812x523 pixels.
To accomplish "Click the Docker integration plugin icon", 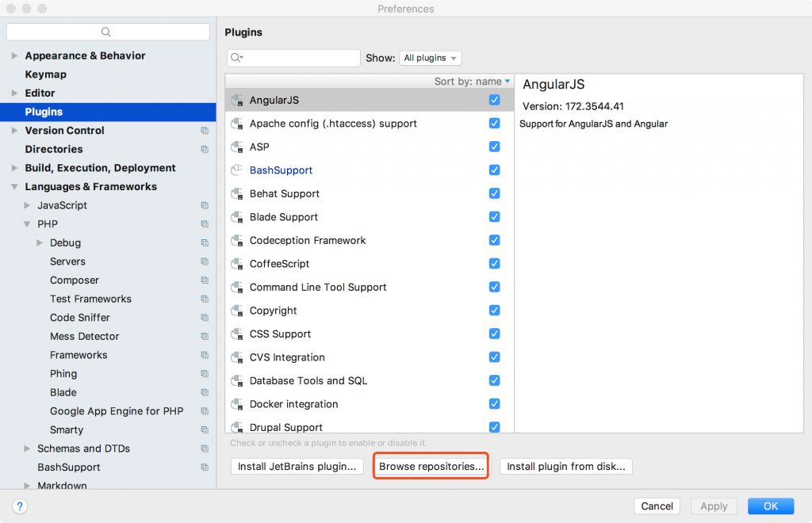I will (237, 404).
